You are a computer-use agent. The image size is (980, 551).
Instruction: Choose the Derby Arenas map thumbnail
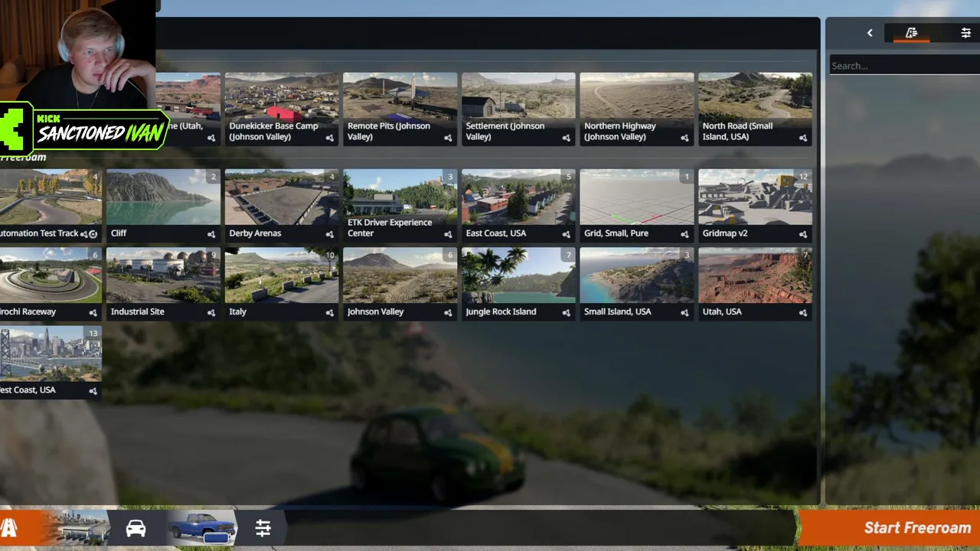tap(282, 197)
